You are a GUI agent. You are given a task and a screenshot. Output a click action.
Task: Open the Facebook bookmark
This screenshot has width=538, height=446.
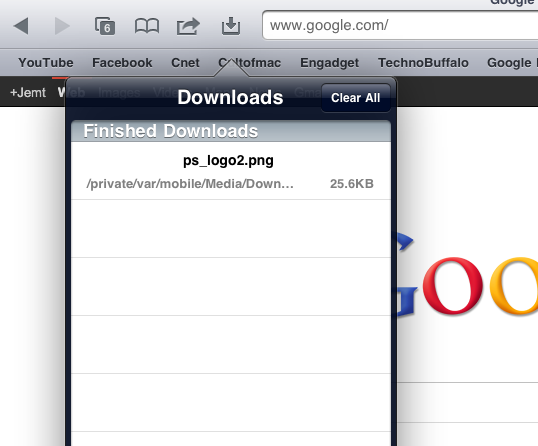122,63
